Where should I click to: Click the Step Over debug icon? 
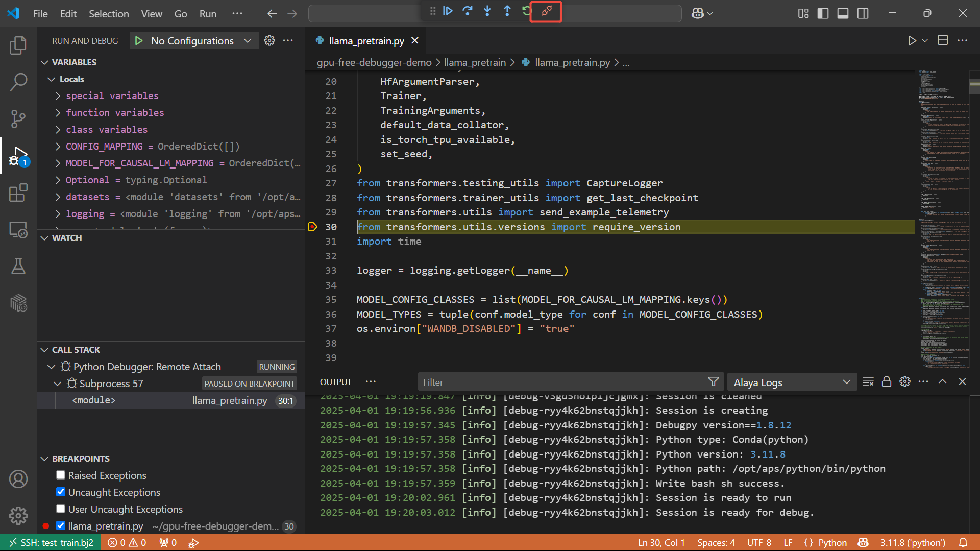pyautogui.click(x=468, y=11)
